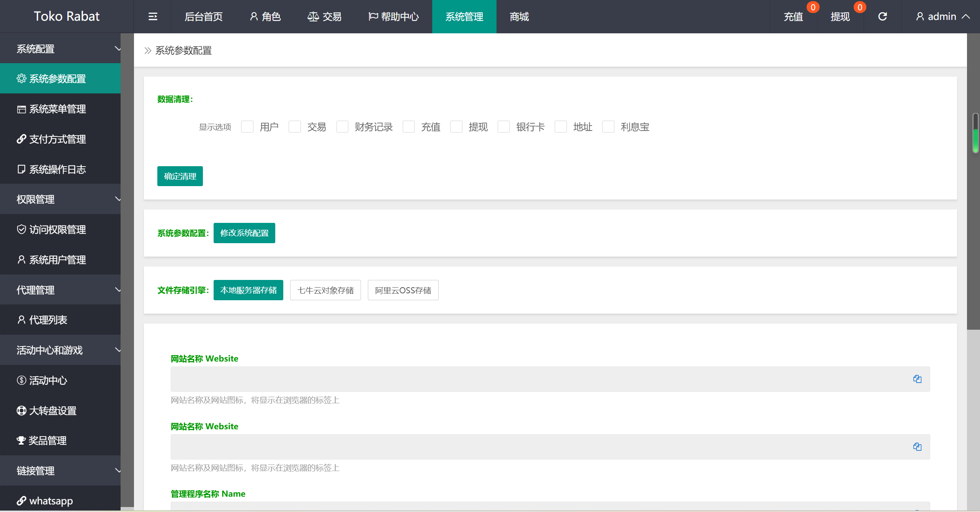
Task: Click the 系统参数配置 sidebar icon
Action: 20,79
